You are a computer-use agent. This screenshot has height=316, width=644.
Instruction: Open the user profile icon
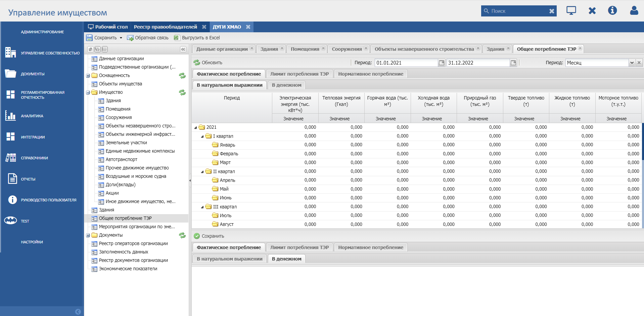(634, 11)
